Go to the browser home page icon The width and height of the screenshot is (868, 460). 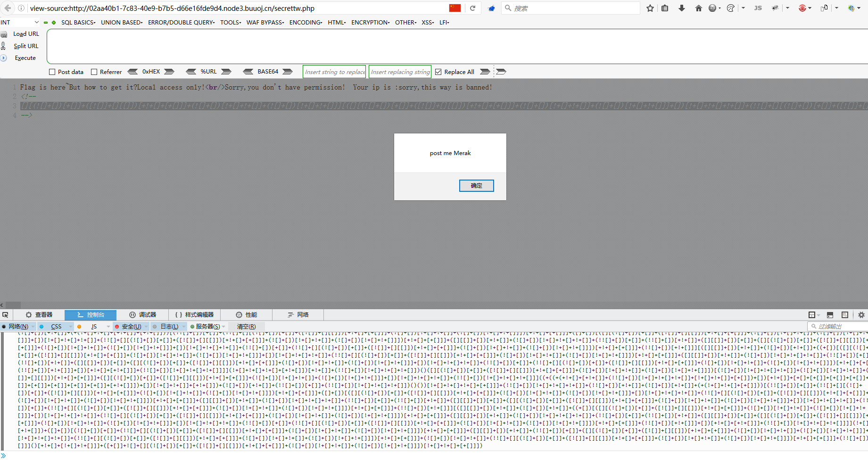coord(698,8)
